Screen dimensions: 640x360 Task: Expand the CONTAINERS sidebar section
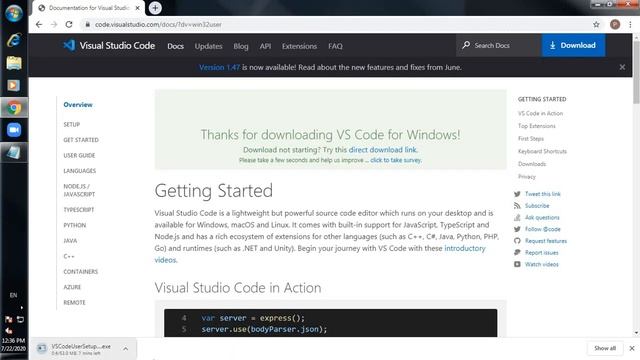[x=80, y=272]
